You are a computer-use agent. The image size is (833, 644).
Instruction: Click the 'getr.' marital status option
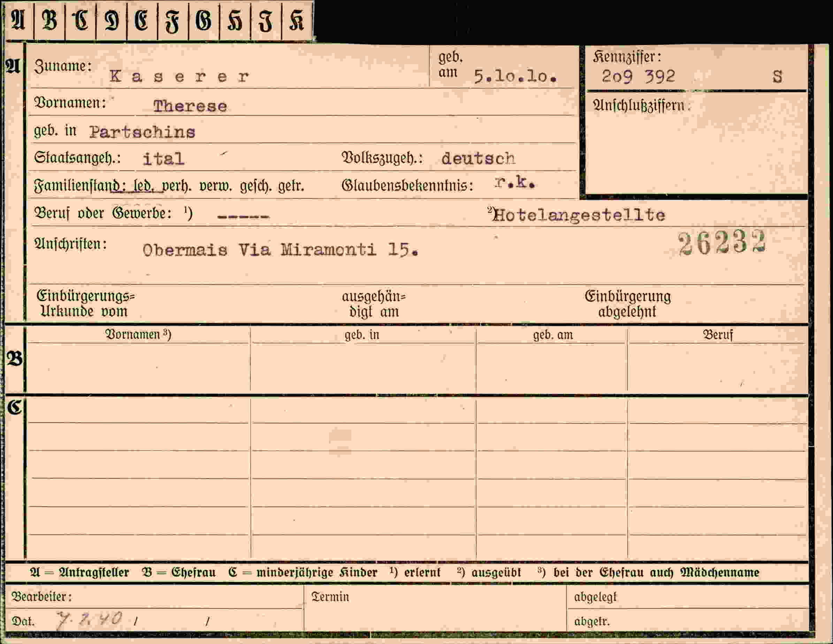291,186
